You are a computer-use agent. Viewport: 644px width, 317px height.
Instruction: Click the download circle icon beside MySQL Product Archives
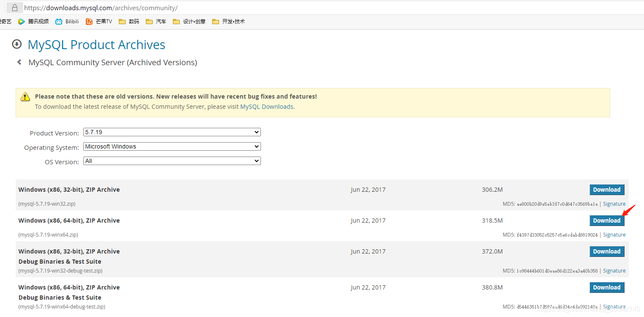point(17,44)
